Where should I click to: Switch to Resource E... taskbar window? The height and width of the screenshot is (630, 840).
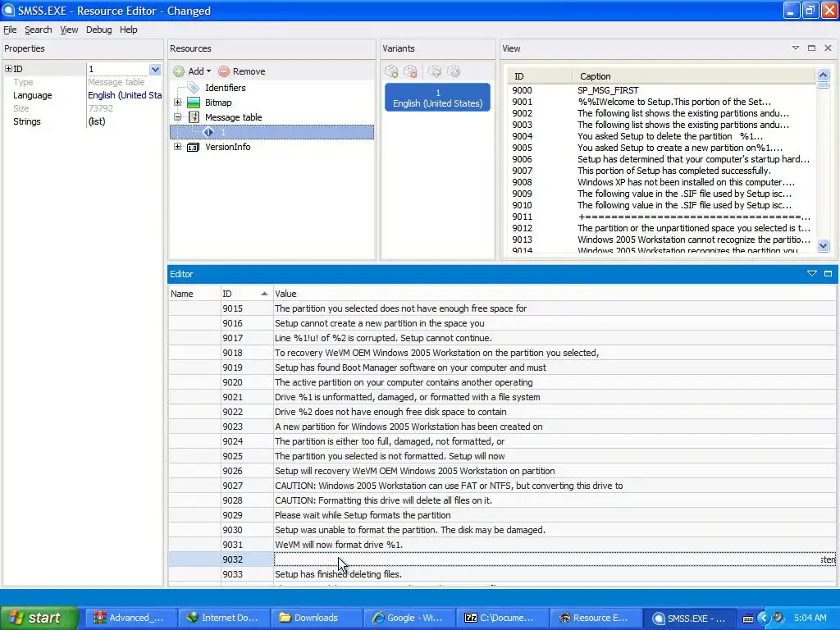click(594, 618)
